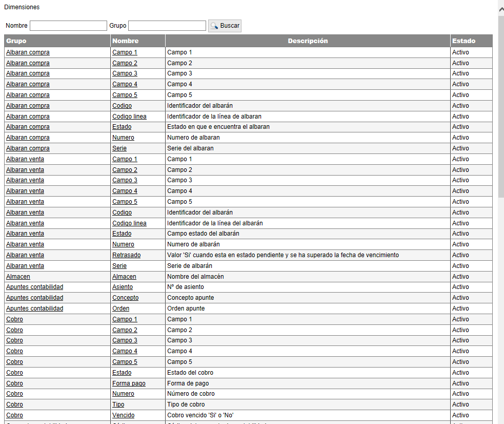The width and height of the screenshot is (504, 424).
Task: Open Codigo linea link for Albaran venta
Action: (129, 223)
